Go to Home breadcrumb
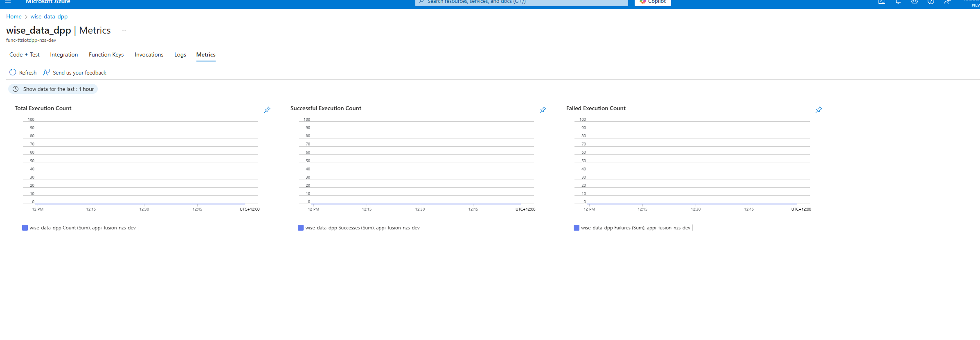Viewport: 980px width, 340px height. coord(14,16)
